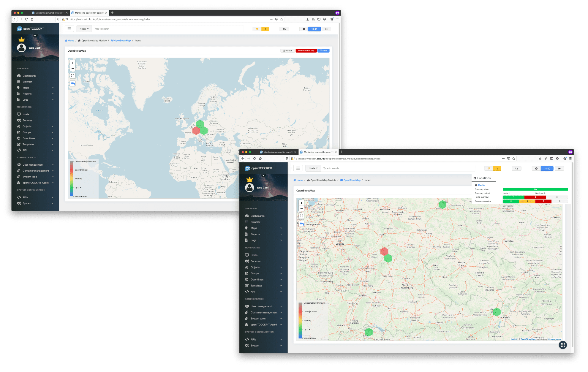588x372 pixels.
Task: Click red hexagon marker on front map
Action: coord(384,251)
